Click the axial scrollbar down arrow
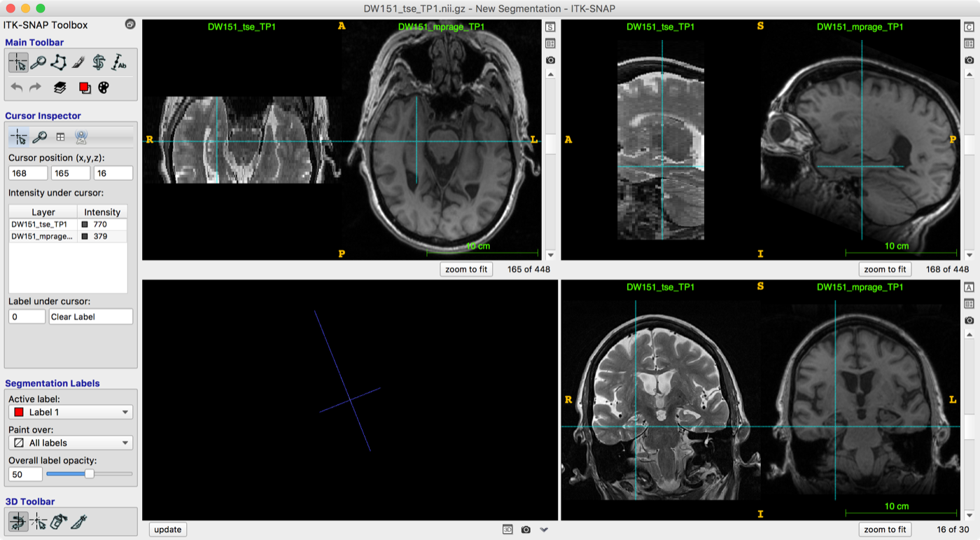 coord(550,256)
